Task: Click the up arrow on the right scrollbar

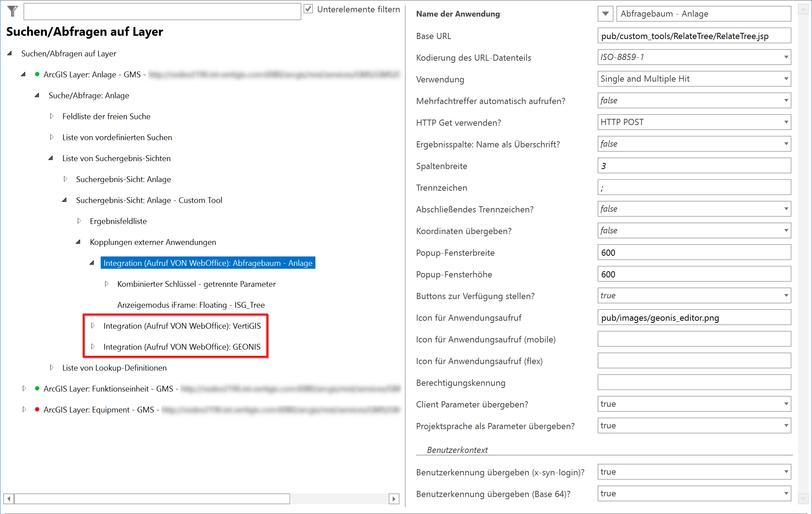Action: [x=804, y=9]
